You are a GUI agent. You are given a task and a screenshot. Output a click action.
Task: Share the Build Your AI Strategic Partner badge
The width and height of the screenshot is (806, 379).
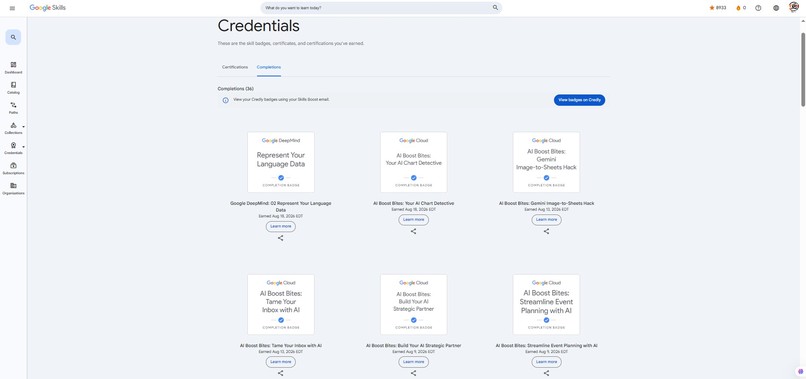coord(413,373)
